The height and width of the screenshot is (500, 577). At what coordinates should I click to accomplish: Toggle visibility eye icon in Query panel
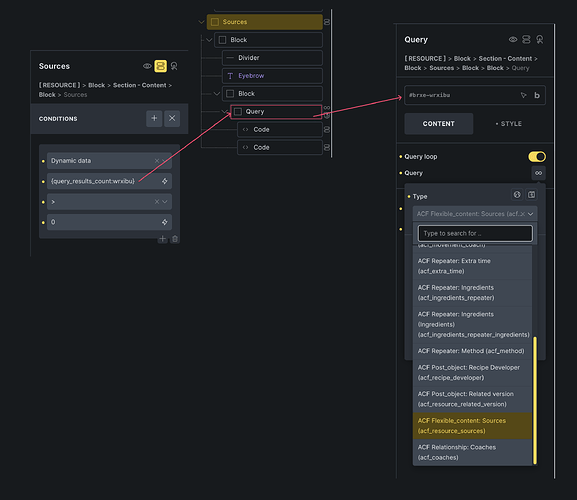pos(513,39)
